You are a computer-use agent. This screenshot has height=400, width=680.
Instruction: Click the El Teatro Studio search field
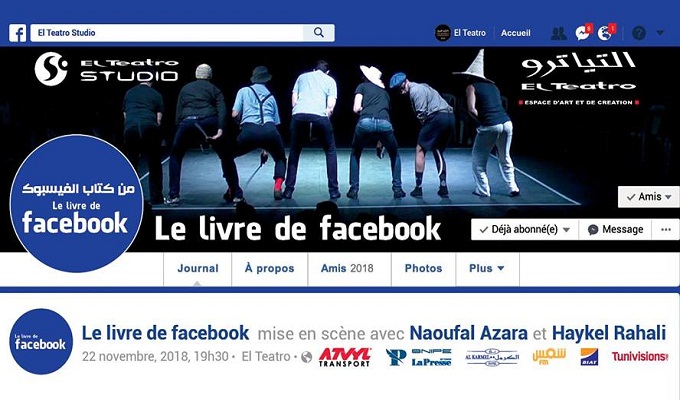pyautogui.click(x=167, y=33)
